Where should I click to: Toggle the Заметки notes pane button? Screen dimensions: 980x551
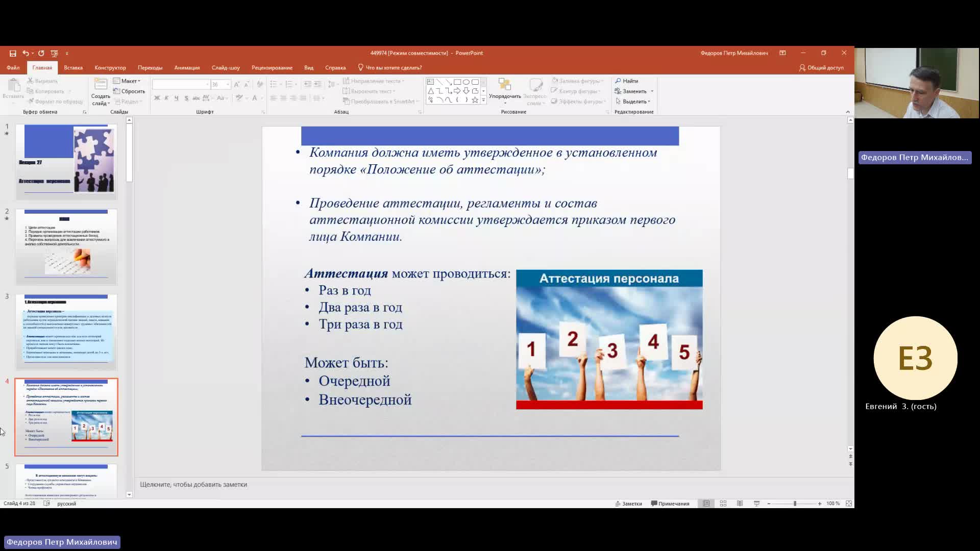629,504
